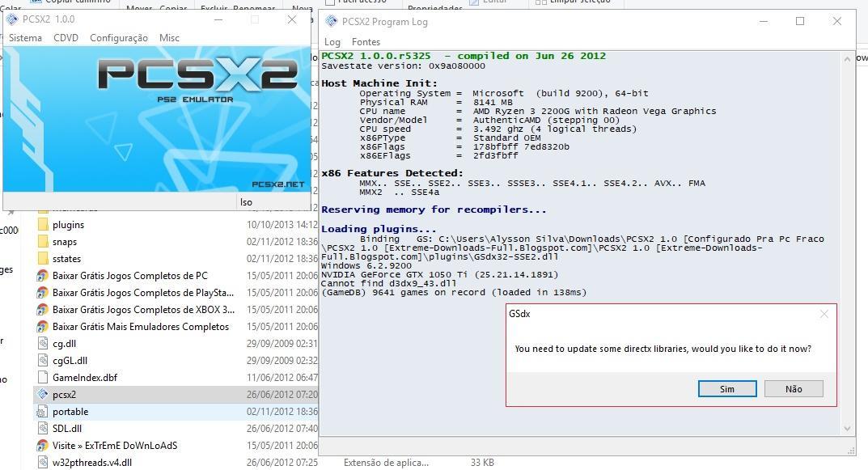Select the portable file name
Screen dimensions: 868x470
tap(70, 411)
